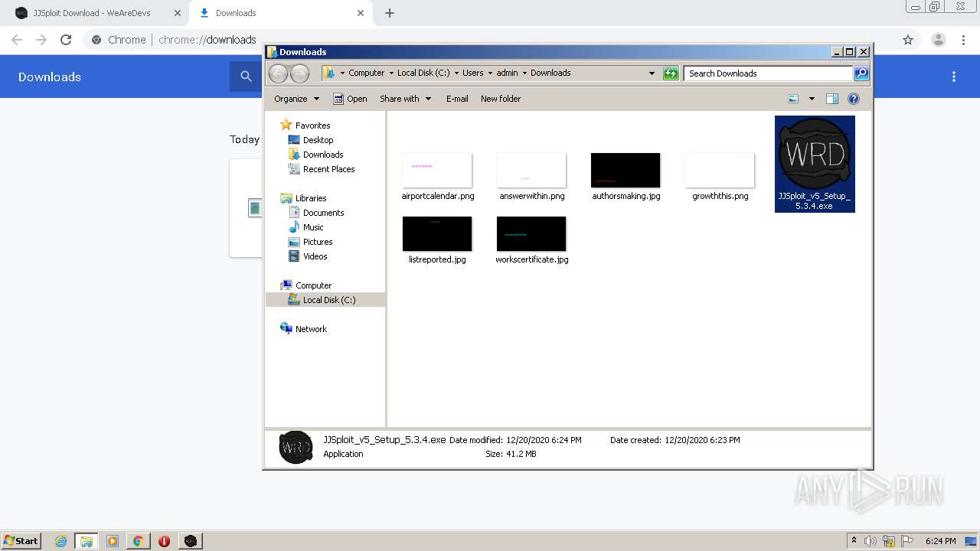The width and height of the screenshot is (980, 551).
Task: Click E-mail in Explorer toolbar
Action: pyautogui.click(x=457, y=99)
